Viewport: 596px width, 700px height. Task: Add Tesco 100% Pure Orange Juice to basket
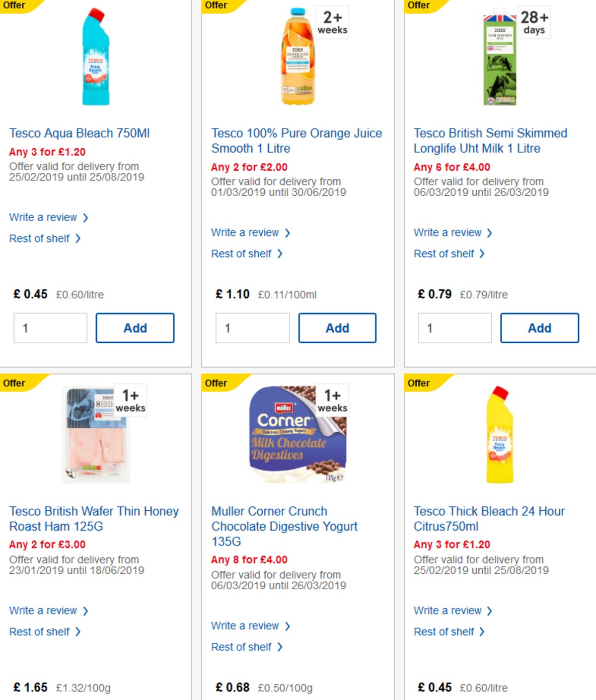point(337,327)
